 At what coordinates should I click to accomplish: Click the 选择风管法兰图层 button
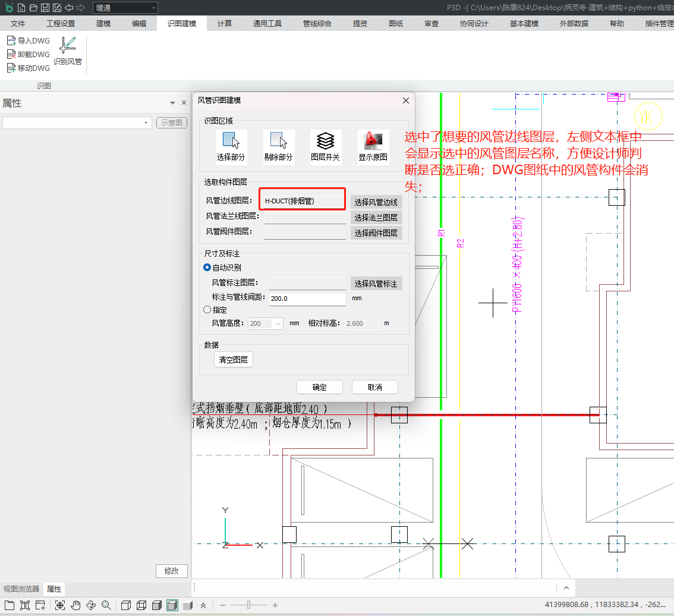[x=376, y=218]
